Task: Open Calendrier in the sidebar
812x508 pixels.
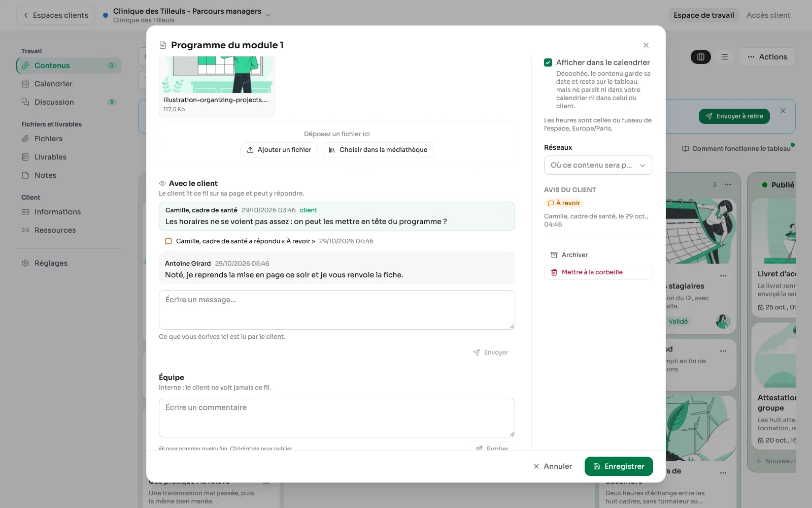Action: [69, 84]
